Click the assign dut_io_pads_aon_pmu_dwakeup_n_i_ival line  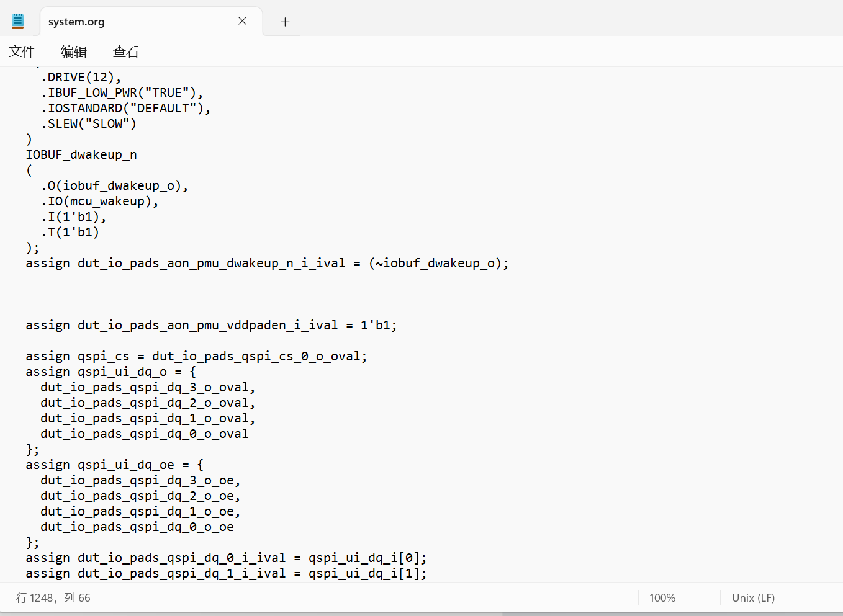coord(268,263)
